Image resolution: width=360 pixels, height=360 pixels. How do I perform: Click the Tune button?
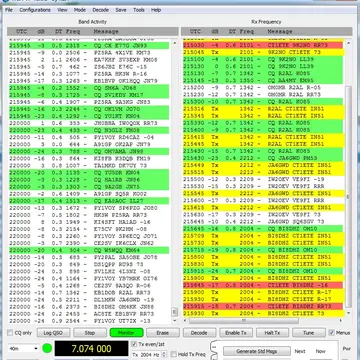tap(309, 333)
